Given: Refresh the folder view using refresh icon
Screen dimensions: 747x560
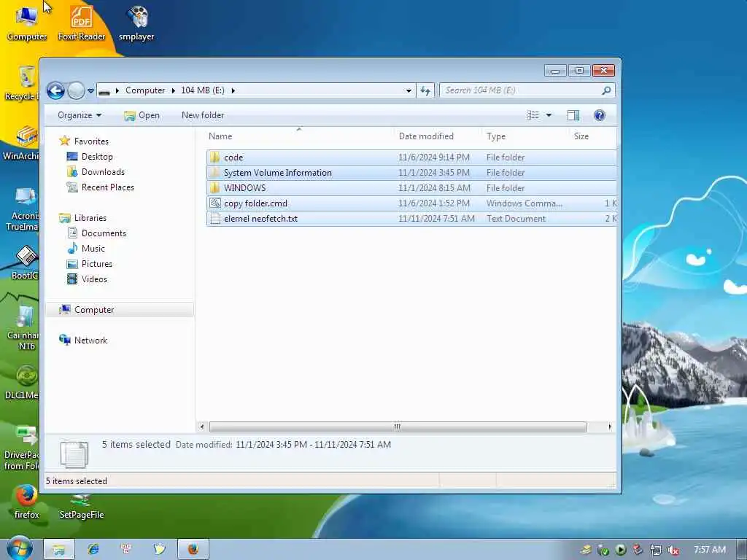Looking at the screenshot, I should 425,90.
